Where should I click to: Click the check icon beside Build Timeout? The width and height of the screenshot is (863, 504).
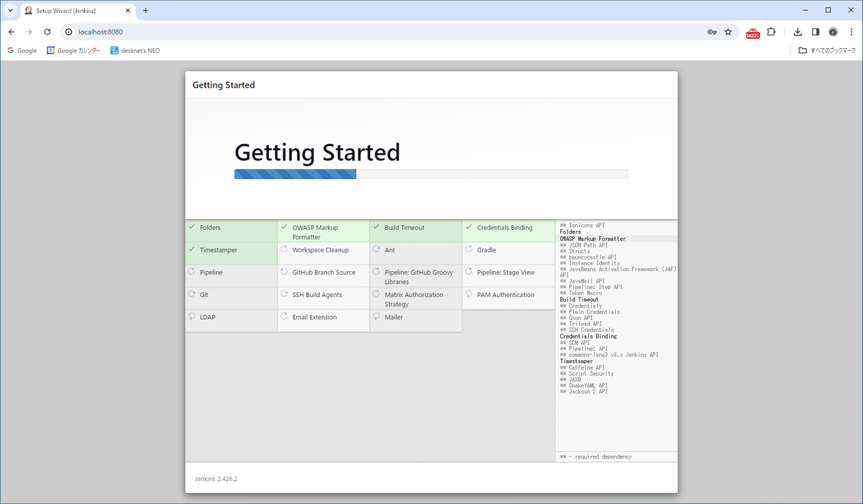tap(376, 227)
